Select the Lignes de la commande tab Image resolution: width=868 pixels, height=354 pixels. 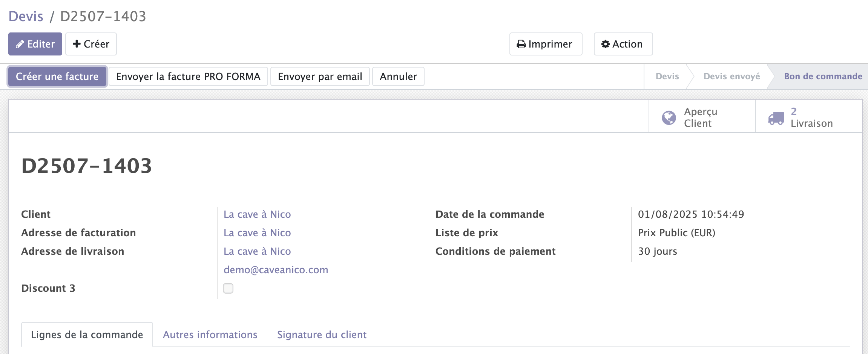[87, 335]
